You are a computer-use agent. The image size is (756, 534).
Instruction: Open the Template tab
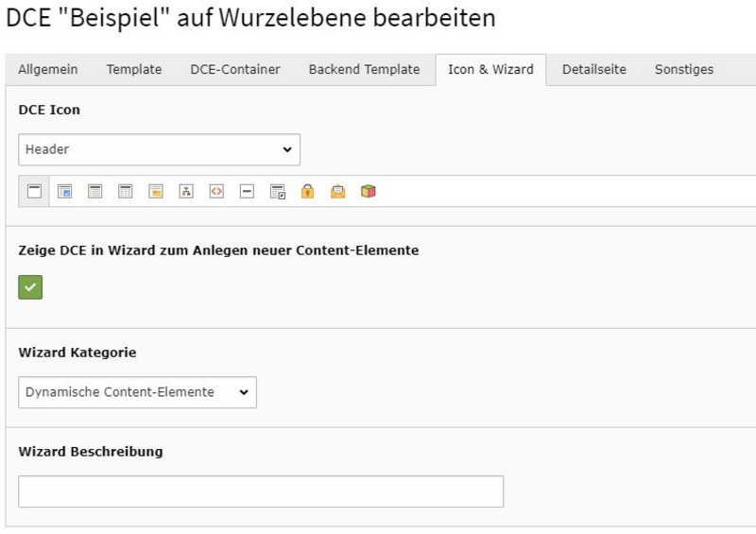[133, 69]
